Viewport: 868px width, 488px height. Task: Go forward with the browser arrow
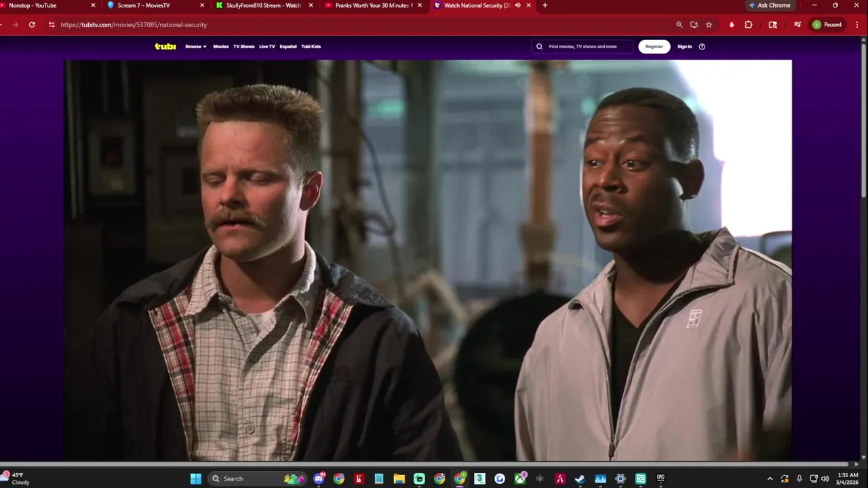[15, 24]
